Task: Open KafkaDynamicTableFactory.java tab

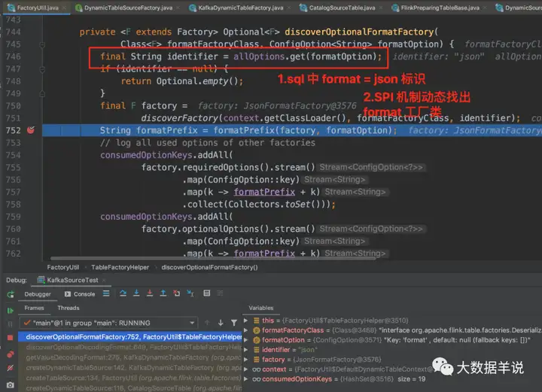Action: pos(241,8)
